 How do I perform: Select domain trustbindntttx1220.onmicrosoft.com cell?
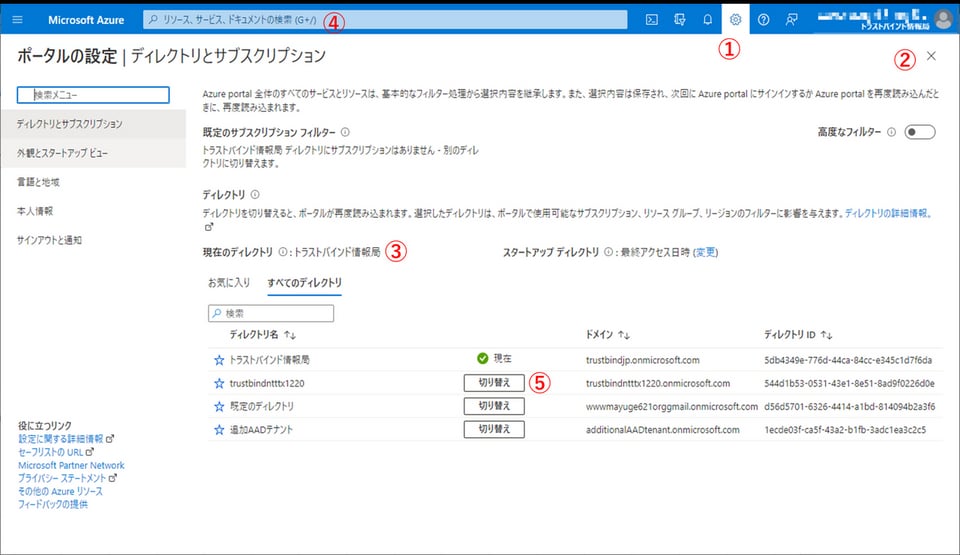pos(658,383)
